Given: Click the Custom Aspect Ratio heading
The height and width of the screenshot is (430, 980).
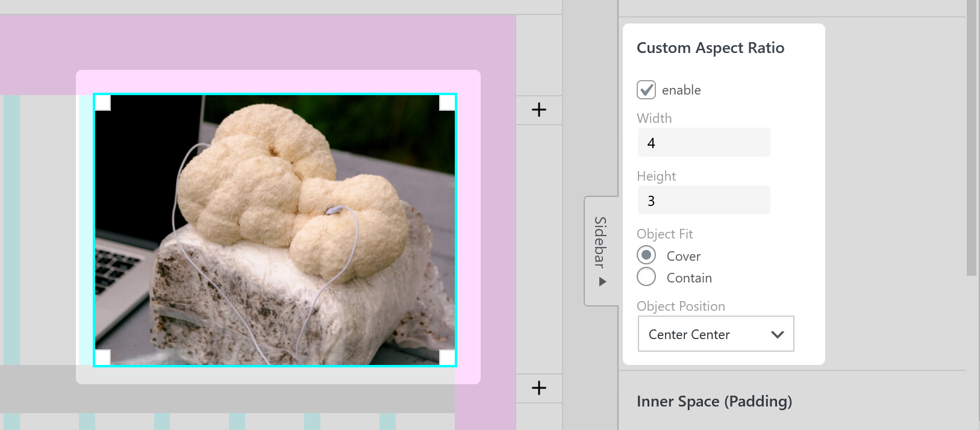Looking at the screenshot, I should (x=710, y=48).
